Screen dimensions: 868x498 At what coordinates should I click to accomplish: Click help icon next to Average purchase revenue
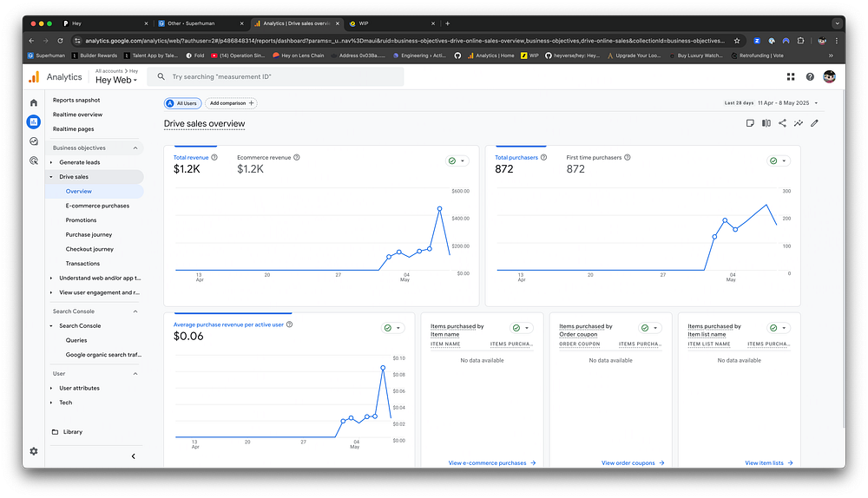[290, 324]
